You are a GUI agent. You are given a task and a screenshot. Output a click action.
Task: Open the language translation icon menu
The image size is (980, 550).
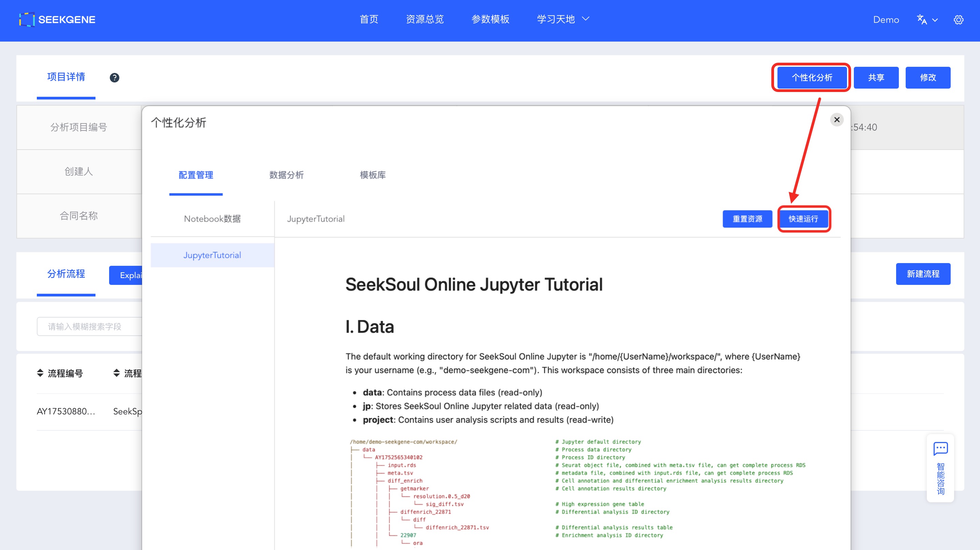[x=921, y=19]
